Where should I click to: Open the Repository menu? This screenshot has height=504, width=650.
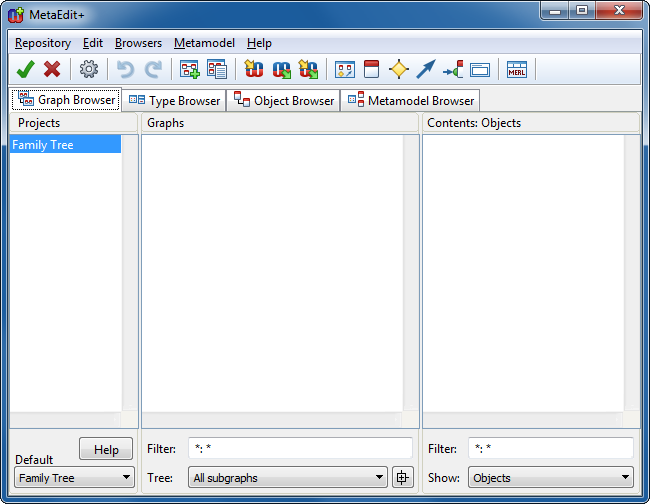point(43,43)
